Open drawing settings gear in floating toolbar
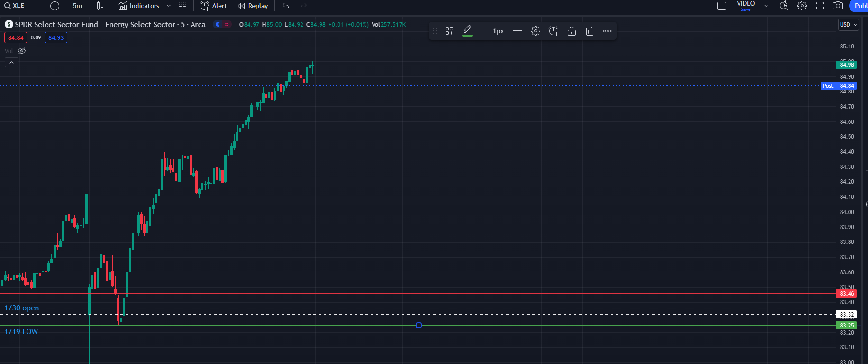The image size is (868, 364). [x=536, y=31]
